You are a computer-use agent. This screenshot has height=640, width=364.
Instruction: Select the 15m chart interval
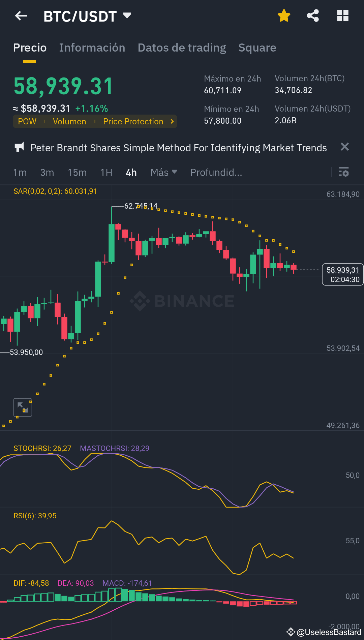(x=77, y=173)
